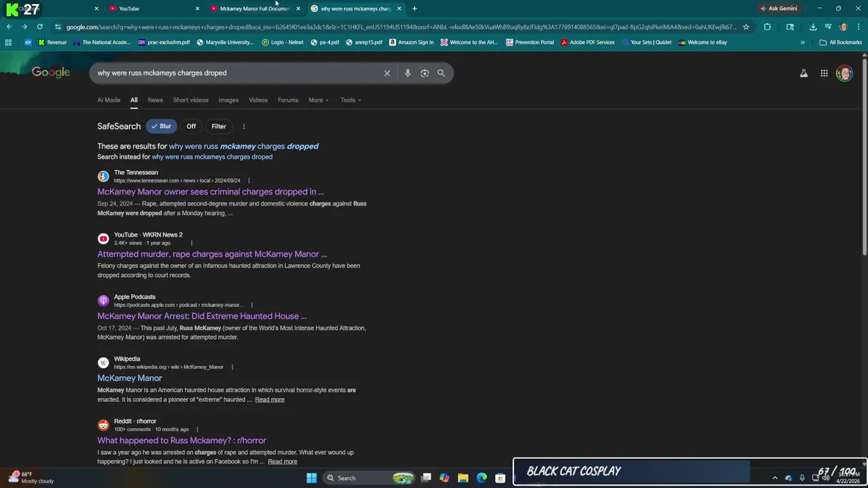Image resolution: width=868 pixels, height=488 pixels.
Task: Bookmark this page with the star
Action: point(746,27)
